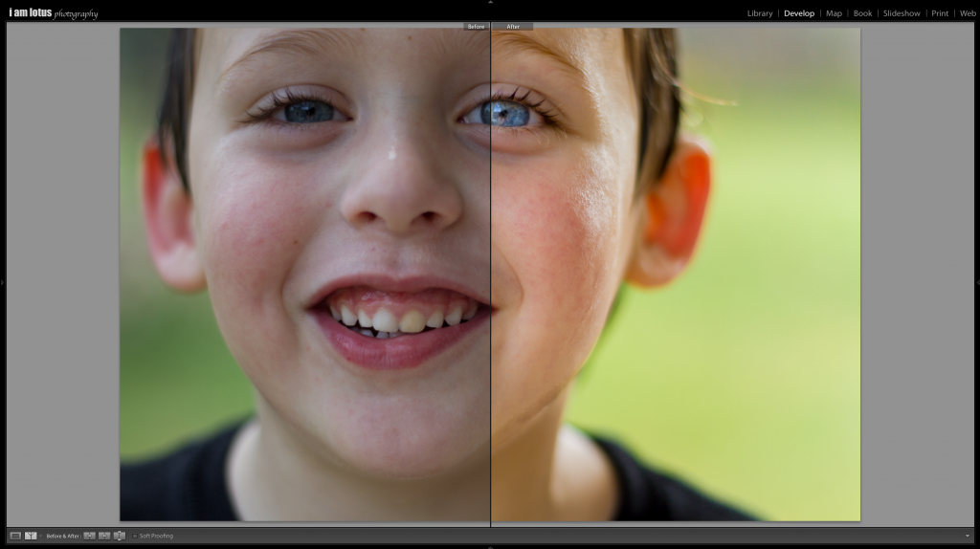Open the Print module

click(x=940, y=13)
